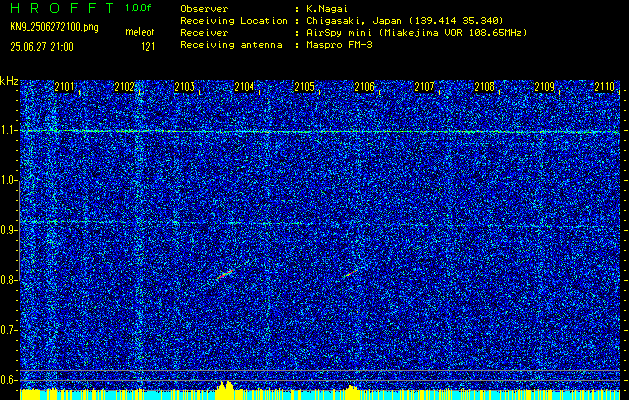Click the 2110 time marker
Viewport: 629px width, 400px height.
pyautogui.click(x=605, y=87)
